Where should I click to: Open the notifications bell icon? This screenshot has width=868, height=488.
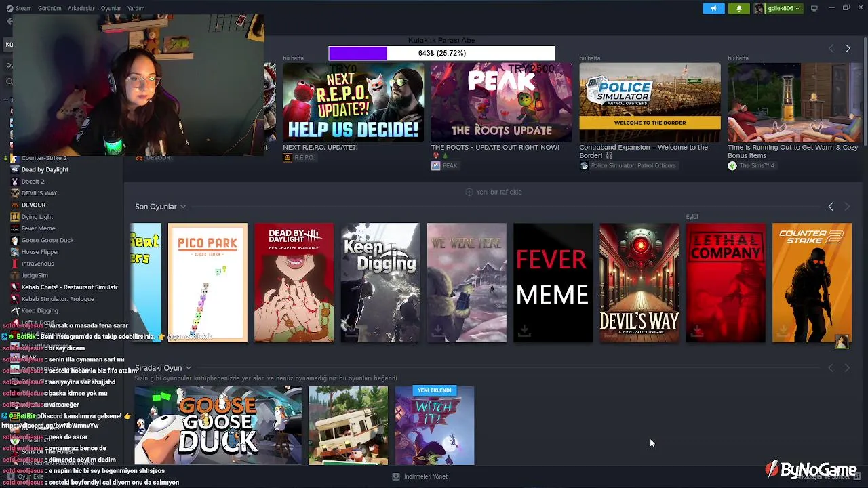739,8
